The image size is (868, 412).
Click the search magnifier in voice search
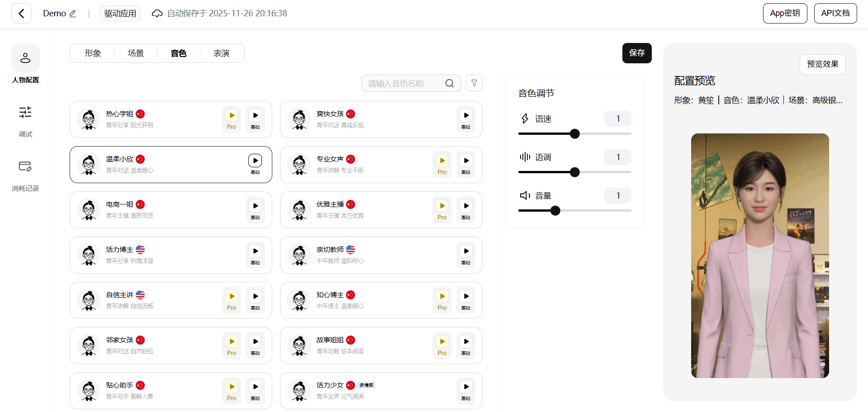449,83
